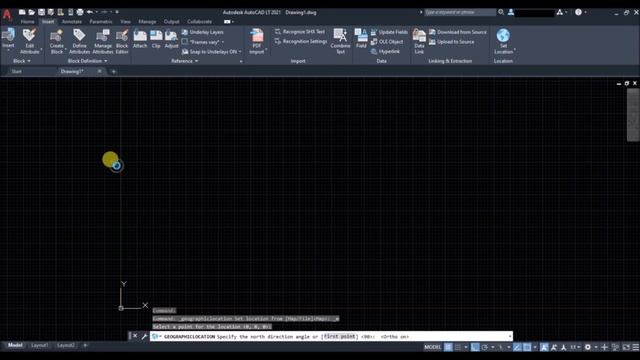This screenshot has width=640, height=360.
Task: Click MODEL space button in status bar
Action: point(433,347)
